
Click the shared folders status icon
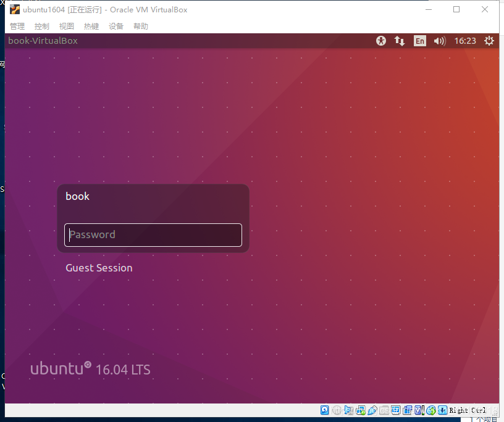pos(384,410)
